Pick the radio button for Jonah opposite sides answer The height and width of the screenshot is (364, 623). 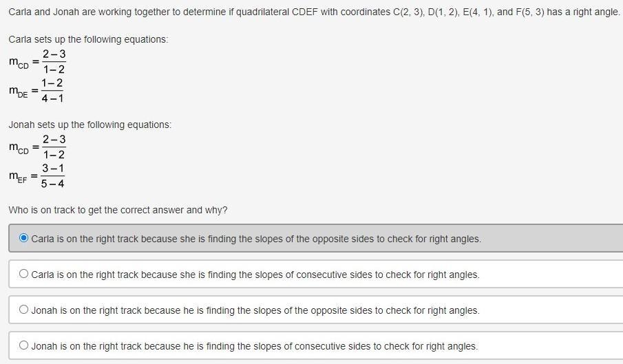click(24, 310)
